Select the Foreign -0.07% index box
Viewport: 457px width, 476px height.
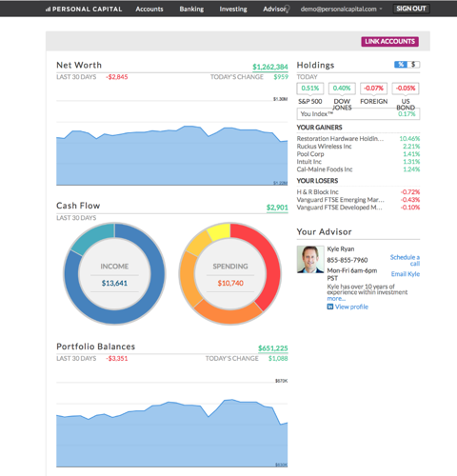click(x=373, y=89)
